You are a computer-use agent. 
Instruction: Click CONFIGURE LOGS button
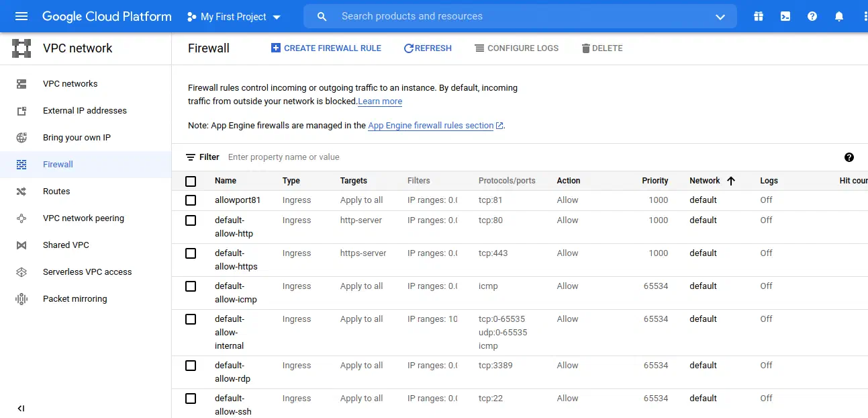click(x=516, y=48)
